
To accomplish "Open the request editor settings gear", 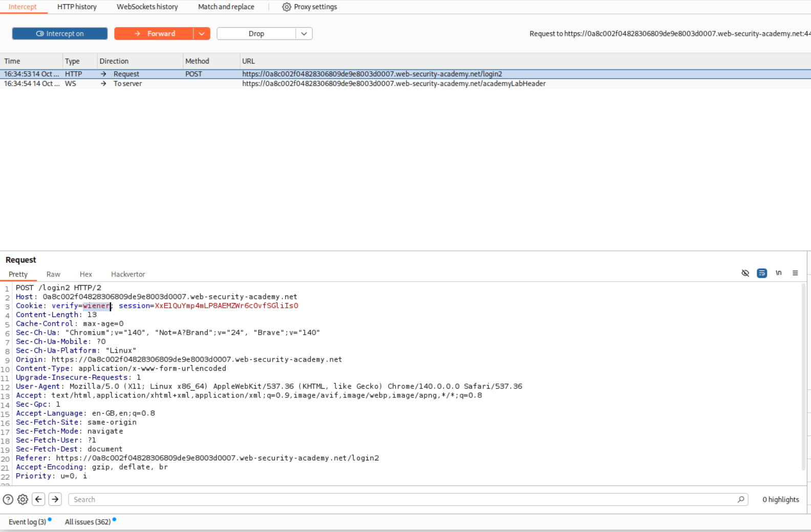I will [23, 499].
